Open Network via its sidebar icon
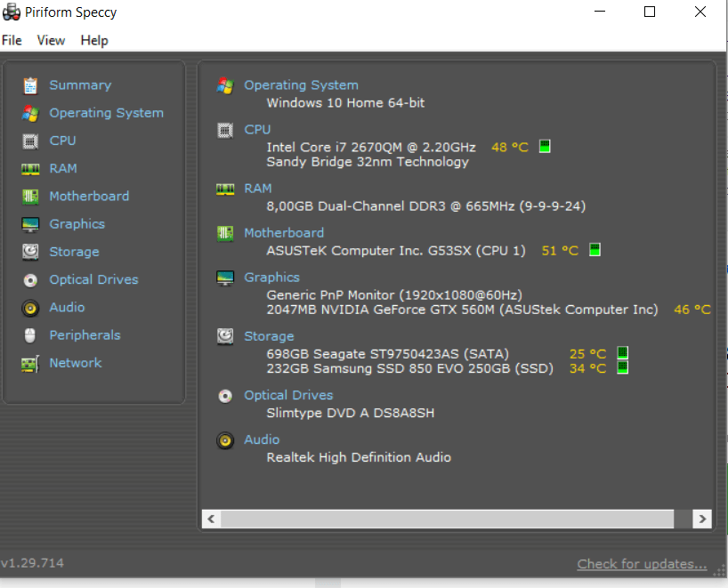 tap(30, 363)
